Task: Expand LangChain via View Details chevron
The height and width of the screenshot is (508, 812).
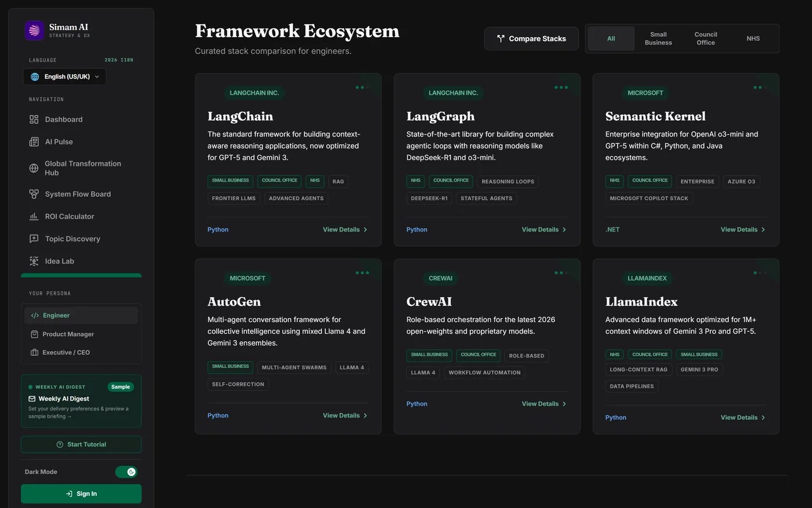Action: coord(365,230)
